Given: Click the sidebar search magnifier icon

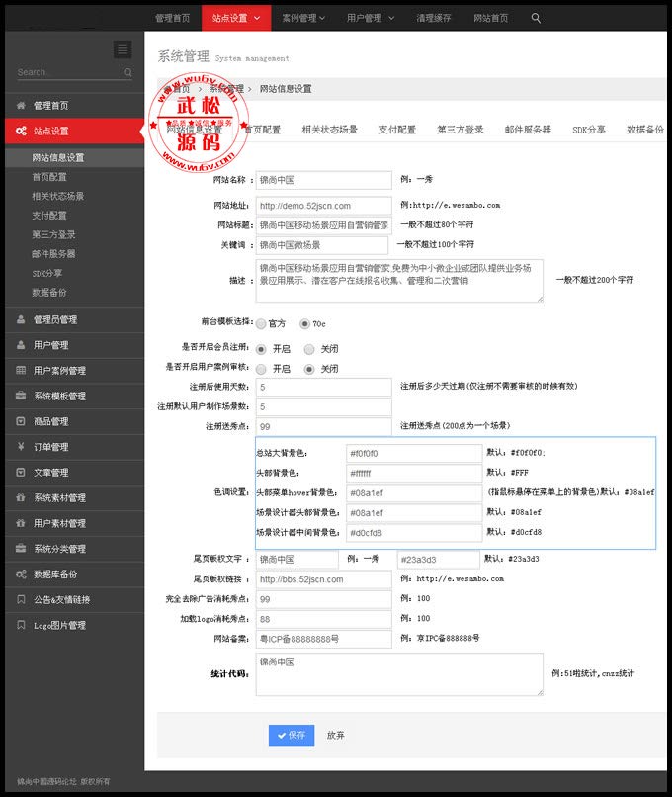Looking at the screenshot, I should click(128, 72).
